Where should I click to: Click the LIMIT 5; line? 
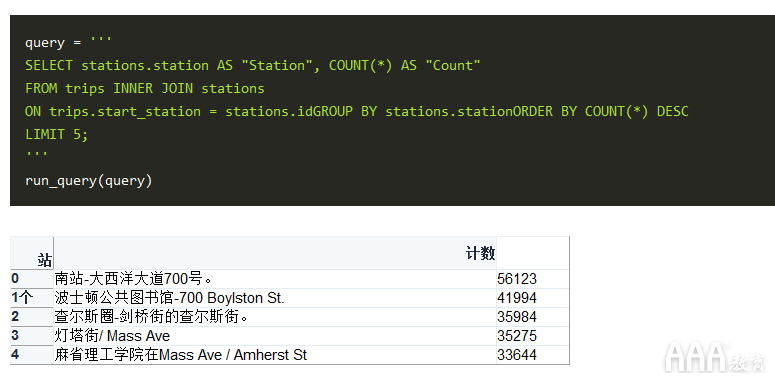56,134
